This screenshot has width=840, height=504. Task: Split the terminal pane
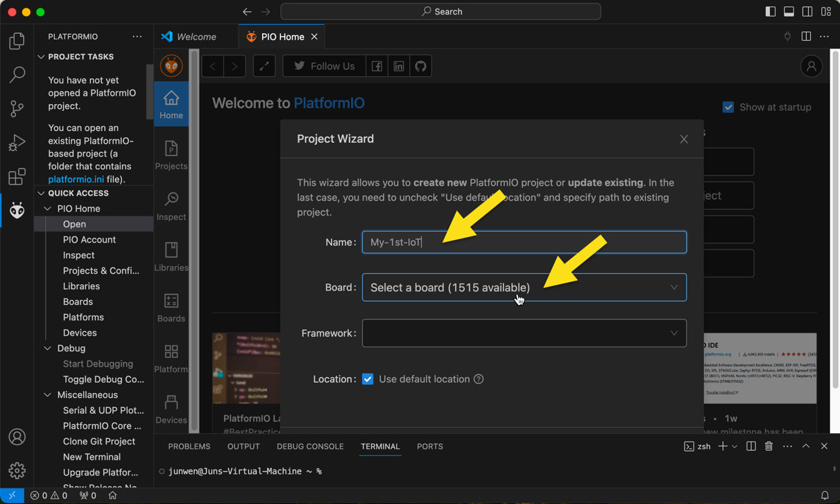[751, 446]
